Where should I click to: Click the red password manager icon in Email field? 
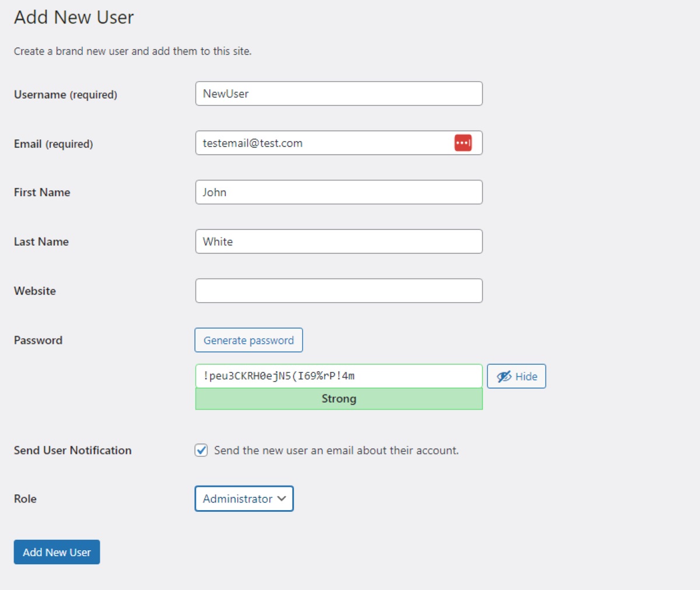coord(462,142)
